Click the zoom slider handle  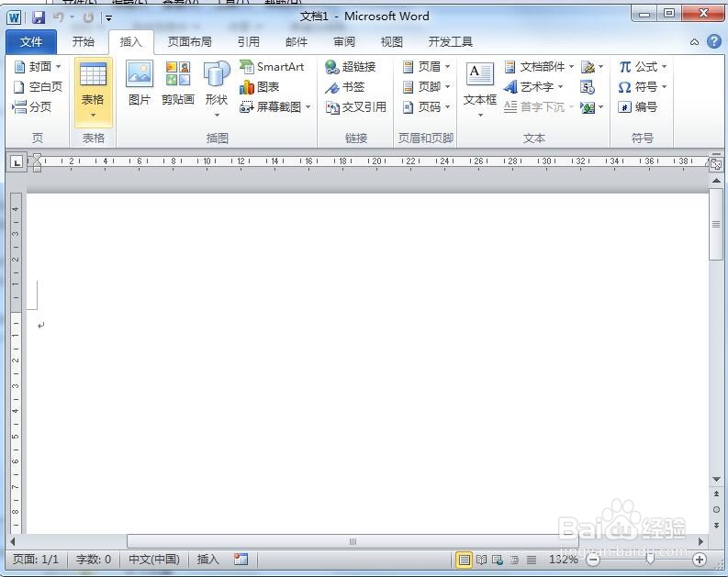pos(650,560)
